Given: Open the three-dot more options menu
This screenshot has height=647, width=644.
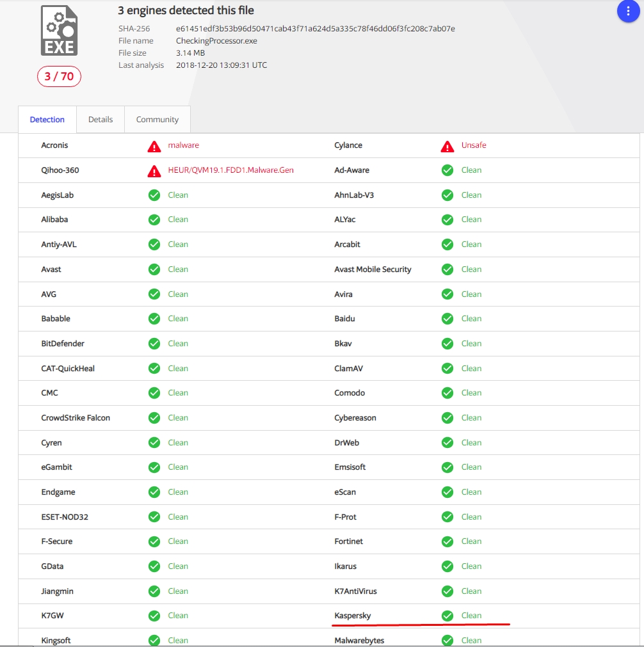Looking at the screenshot, I should coord(628,11).
